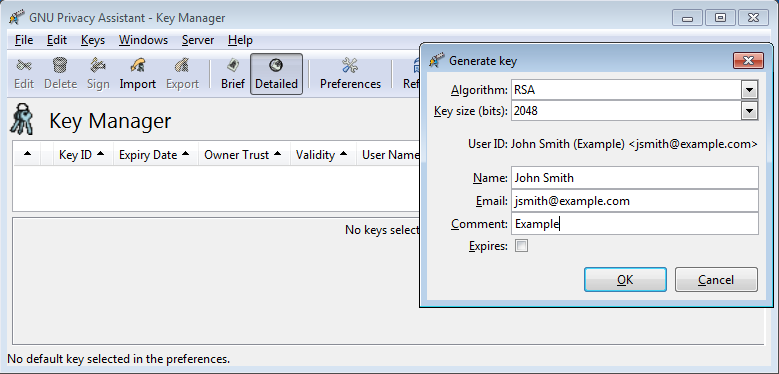
Task: Click the 'No keys selected' message
Action: pyautogui.click(x=382, y=230)
